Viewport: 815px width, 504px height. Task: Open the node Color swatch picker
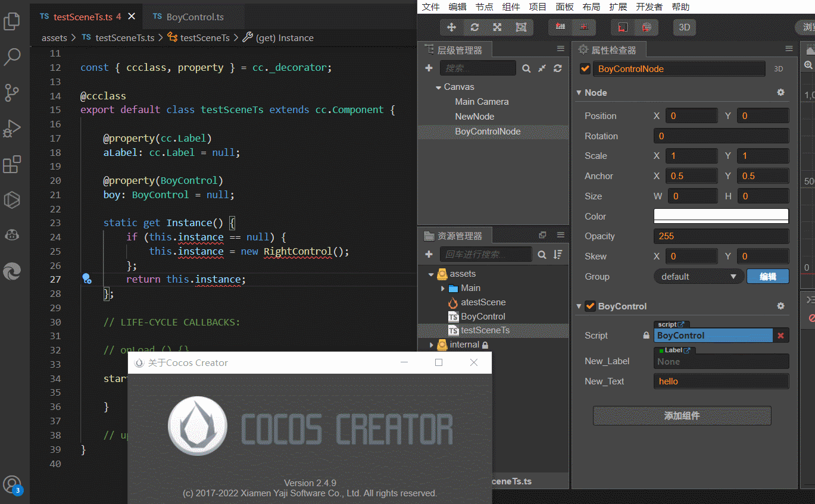click(722, 216)
